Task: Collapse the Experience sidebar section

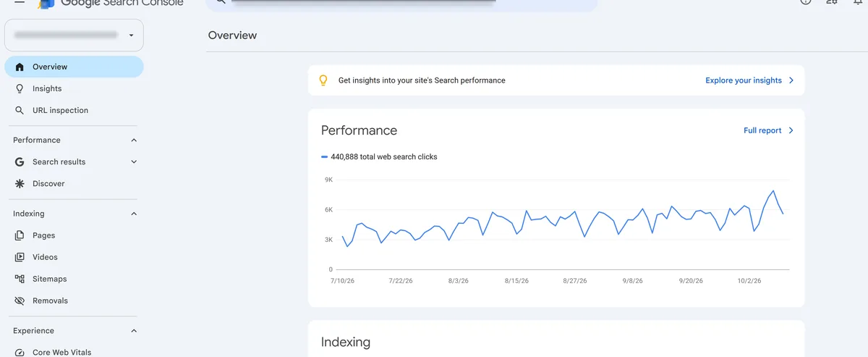Action: coord(134,331)
